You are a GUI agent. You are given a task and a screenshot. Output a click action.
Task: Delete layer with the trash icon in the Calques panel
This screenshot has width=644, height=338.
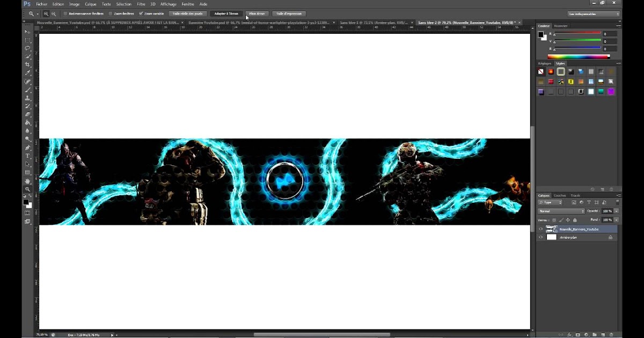tap(611, 334)
